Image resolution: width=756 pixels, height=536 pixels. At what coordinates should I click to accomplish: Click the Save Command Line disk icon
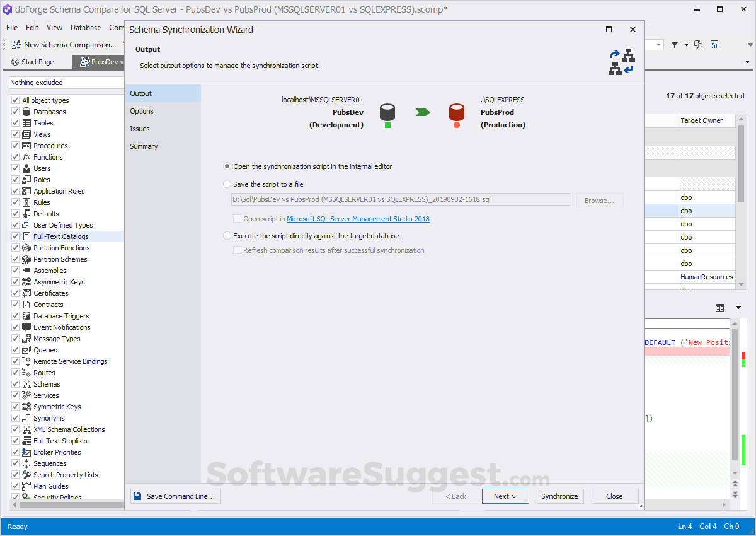tap(137, 496)
